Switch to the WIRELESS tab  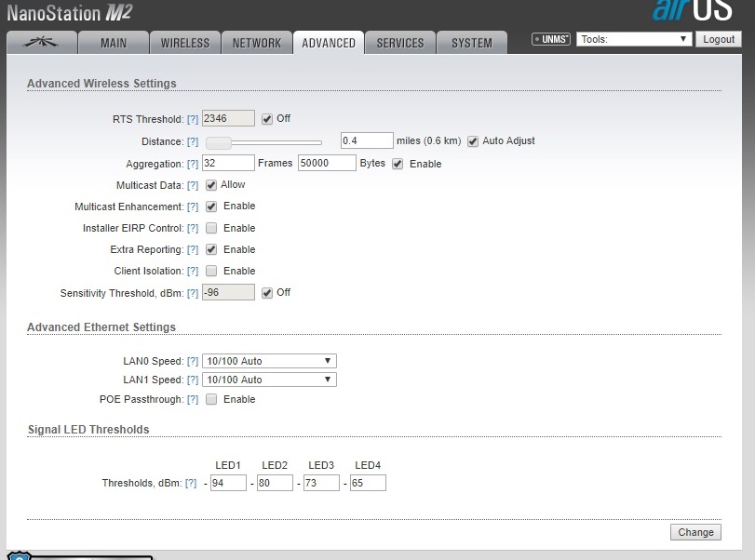click(x=185, y=43)
